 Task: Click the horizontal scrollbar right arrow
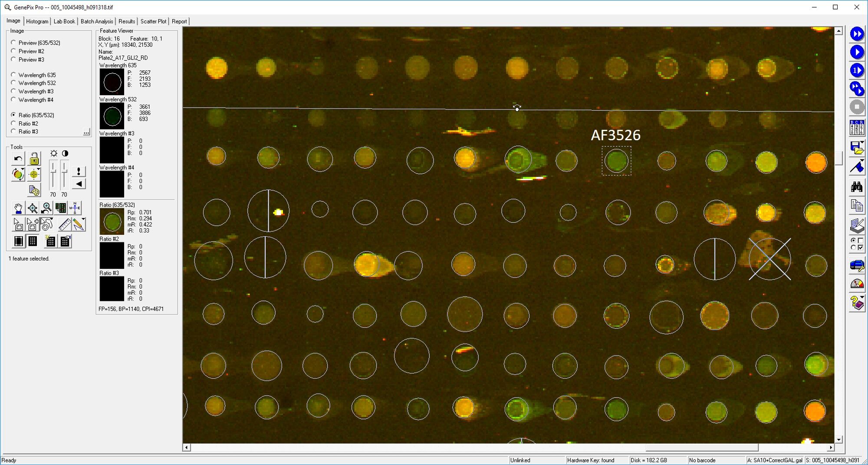pyautogui.click(x=831, y=448)
